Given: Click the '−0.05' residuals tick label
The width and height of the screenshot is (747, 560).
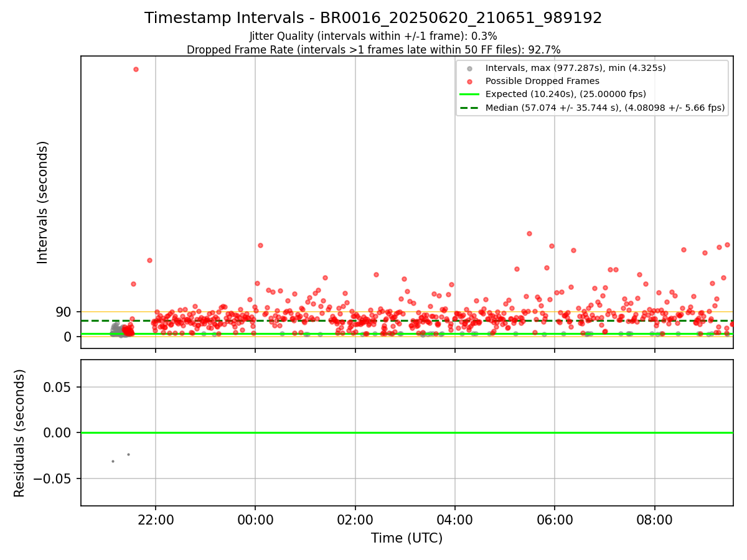Looking at the screenshot, I should pos(54,478).
